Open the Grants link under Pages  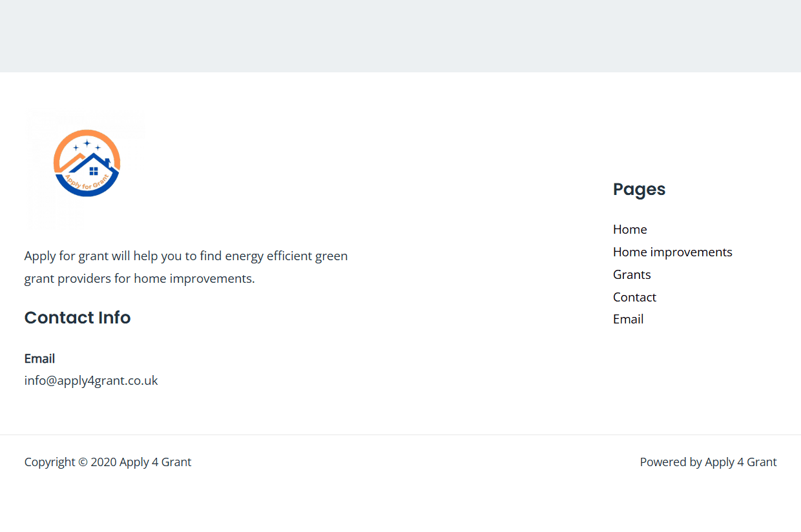[x=632, y=274]
